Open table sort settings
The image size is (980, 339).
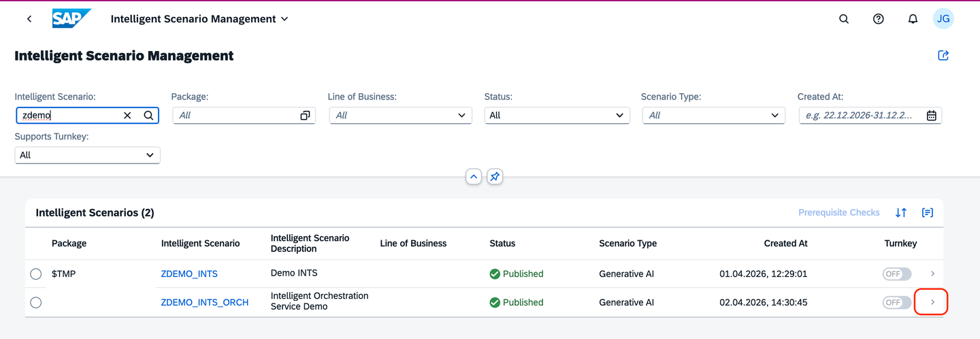click(901, 212)
